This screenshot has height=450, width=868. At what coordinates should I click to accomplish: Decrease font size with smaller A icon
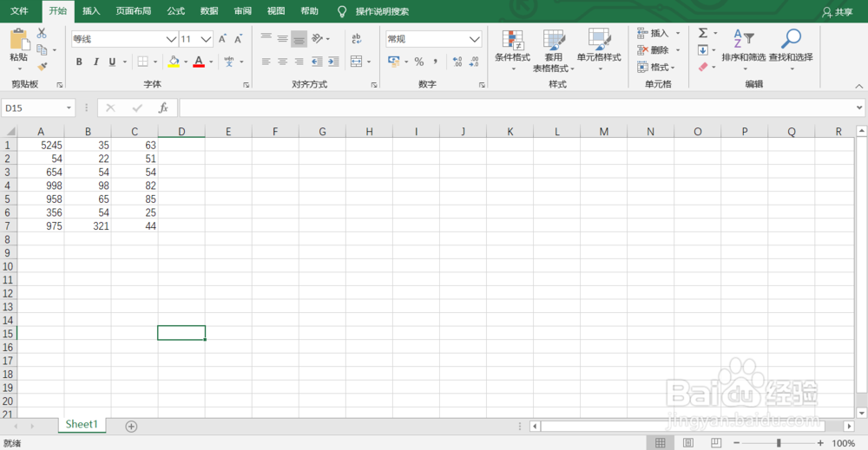[x=239, y=39]
